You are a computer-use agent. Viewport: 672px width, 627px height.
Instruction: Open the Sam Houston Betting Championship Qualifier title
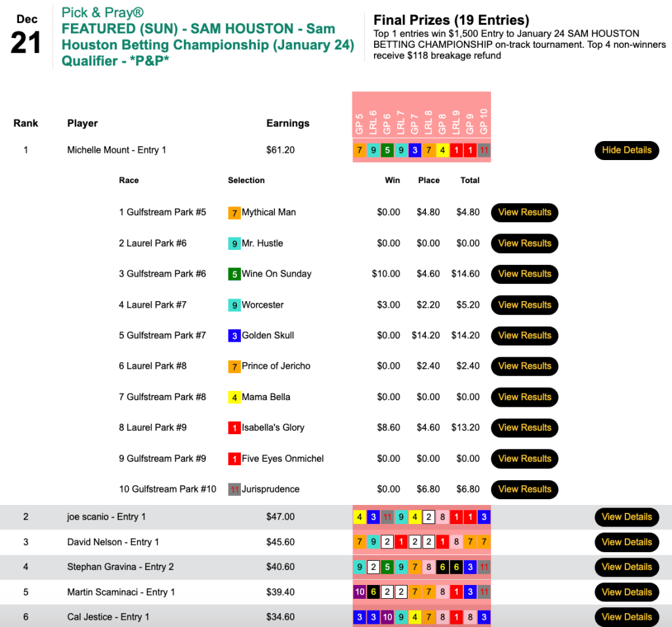click(x=207, y=45)
